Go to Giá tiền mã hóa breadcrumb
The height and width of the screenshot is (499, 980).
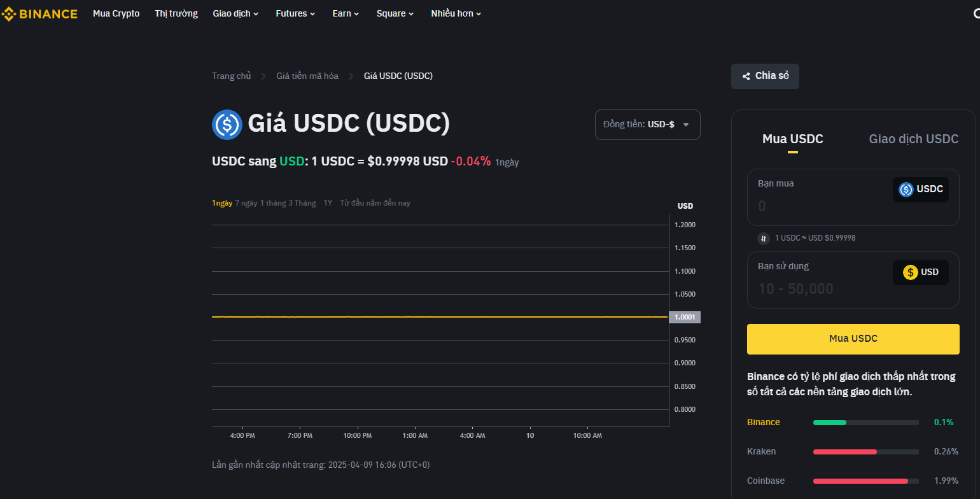pos(307,76)
